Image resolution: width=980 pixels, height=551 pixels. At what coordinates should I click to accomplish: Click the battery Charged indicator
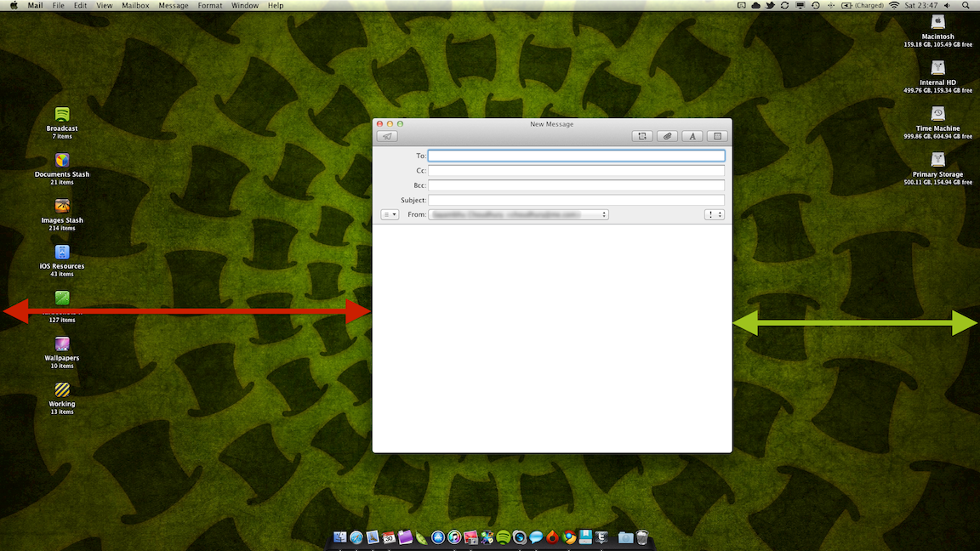[863, 6]
